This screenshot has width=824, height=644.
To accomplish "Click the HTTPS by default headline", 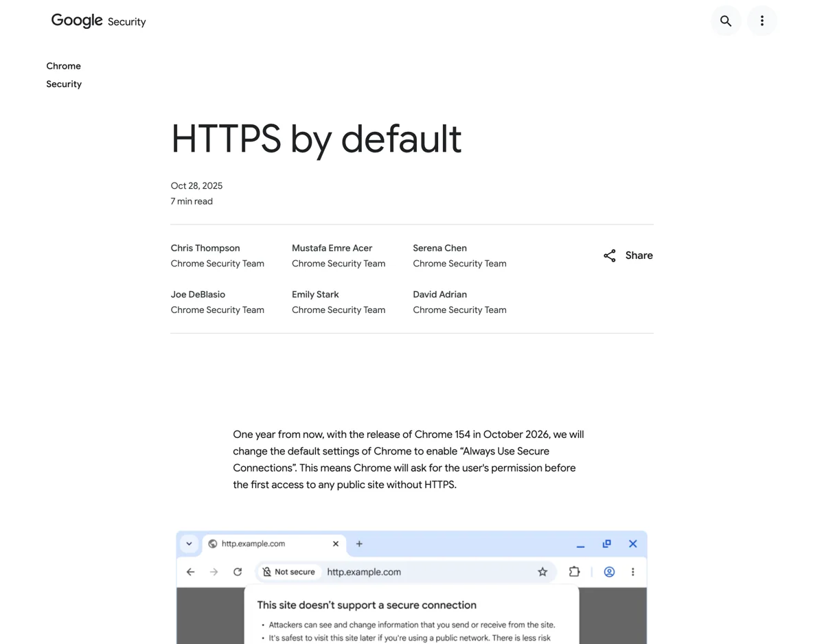I will pyautogui.click(x=316, y=139).
